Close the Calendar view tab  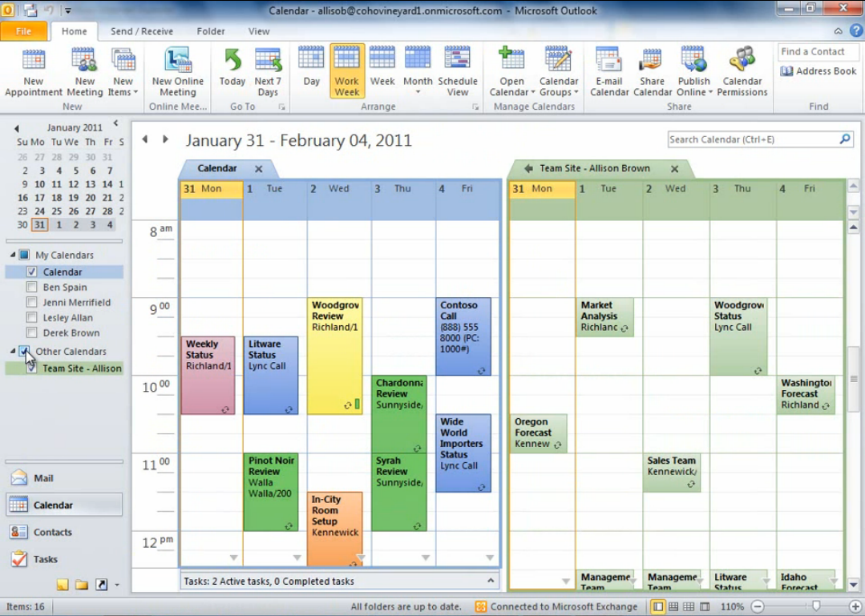(258, 168)
